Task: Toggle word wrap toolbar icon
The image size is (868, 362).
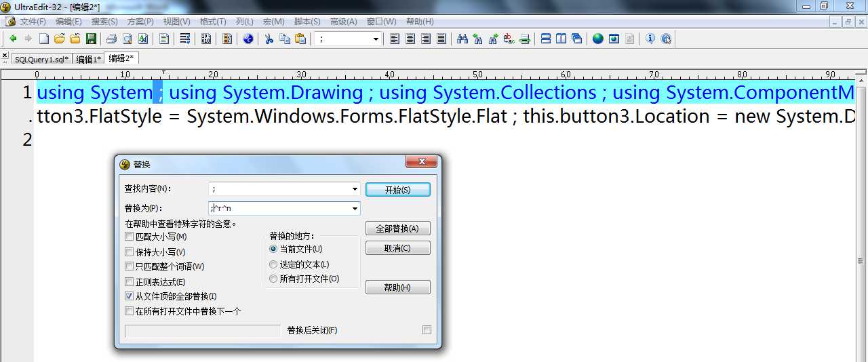Action: (x=184, y=39)
